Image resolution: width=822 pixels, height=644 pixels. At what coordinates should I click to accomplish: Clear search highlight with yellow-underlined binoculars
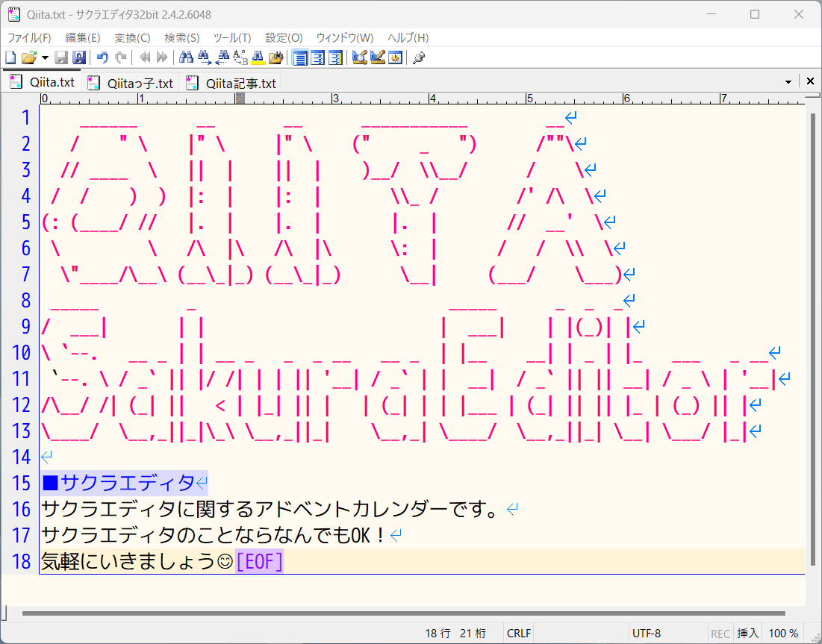[x=258, y=57]
